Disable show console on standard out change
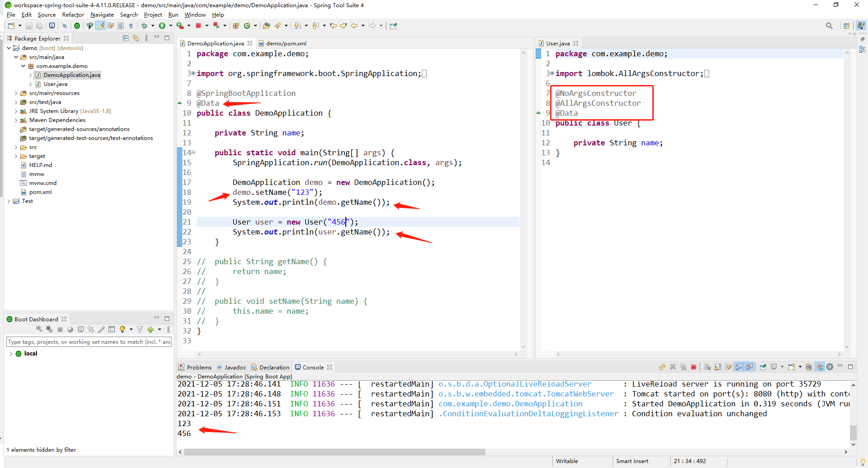This screenshot has width=868, height=468. tap(739, 367)
